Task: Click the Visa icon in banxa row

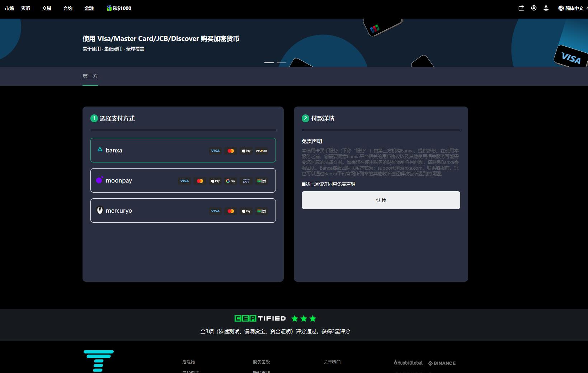Action: click(x=215, y=151)
